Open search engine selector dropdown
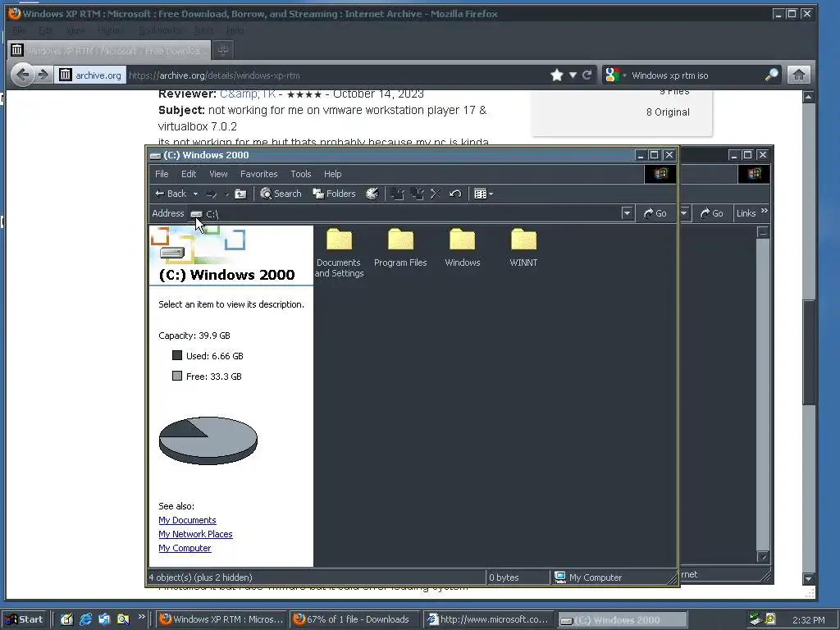This screenshot has height=630, width=840. point(614,75)
